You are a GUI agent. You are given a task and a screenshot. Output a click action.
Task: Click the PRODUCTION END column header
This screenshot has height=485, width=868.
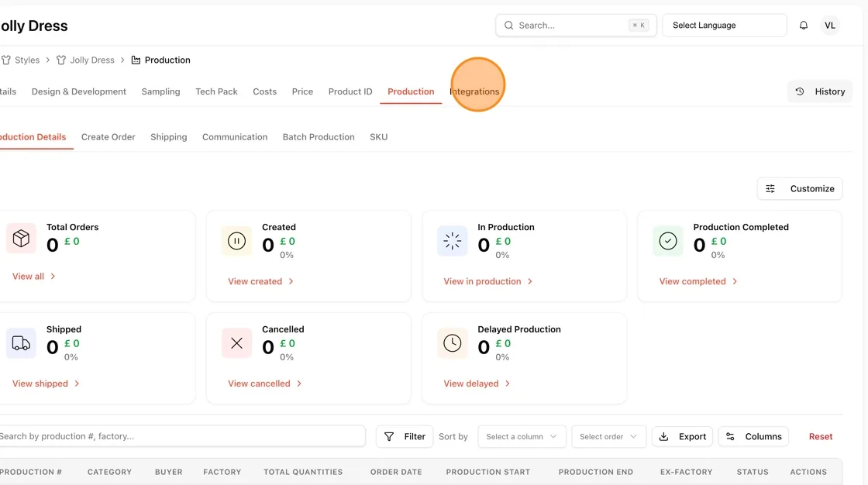coord(596,472)
